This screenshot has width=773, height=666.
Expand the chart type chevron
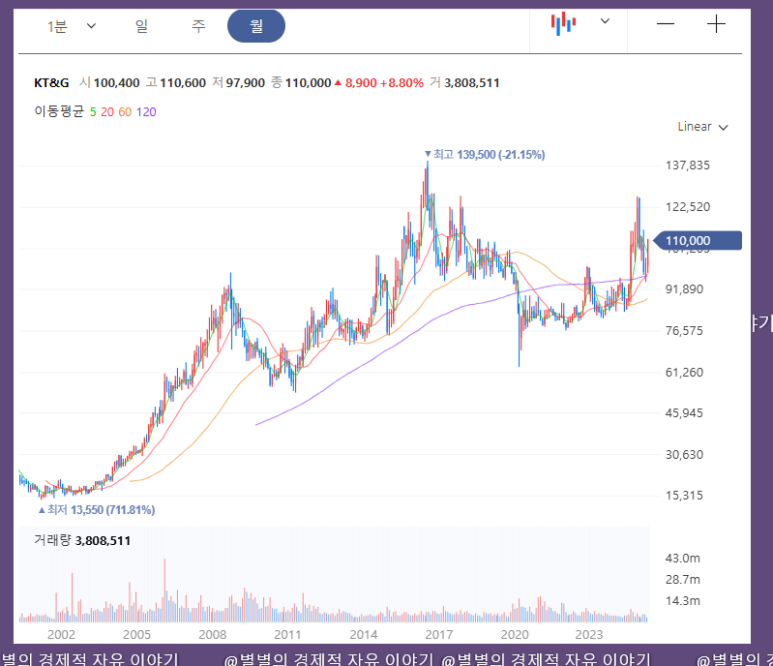click(605, 21)
